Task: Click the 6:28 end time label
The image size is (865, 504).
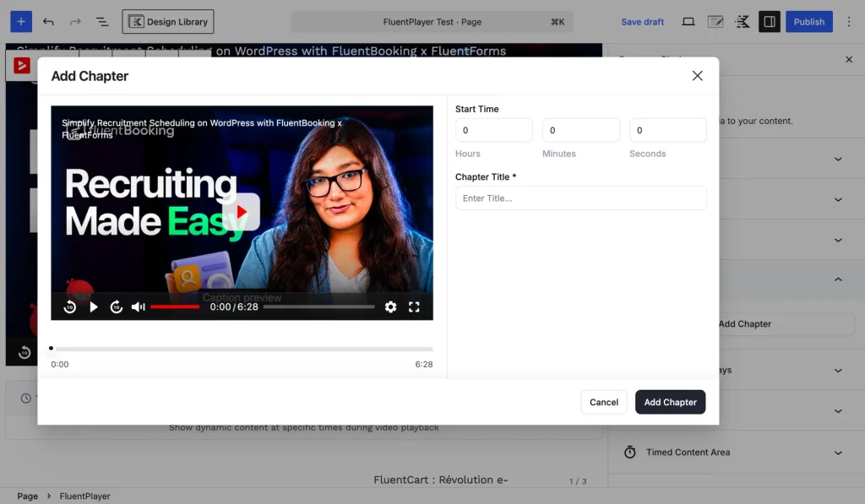Action: (424, 364)
